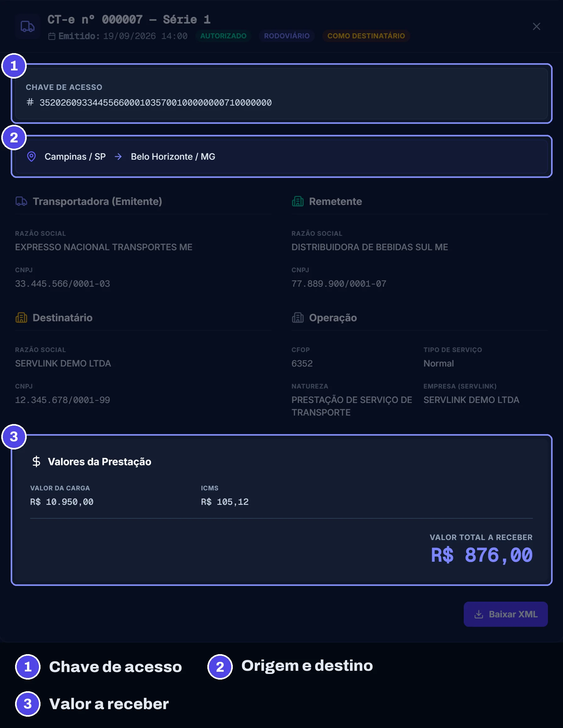Click the Valores da Prestação heading

[x=100, y=462]
